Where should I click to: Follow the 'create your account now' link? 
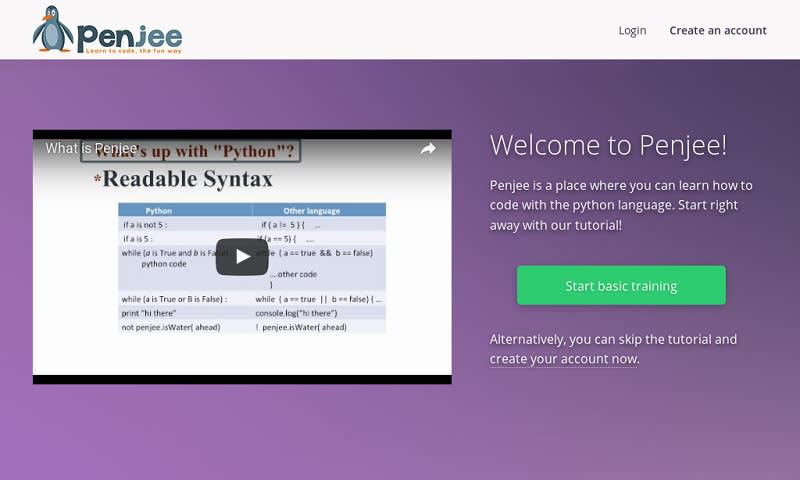tap(564, 359)
